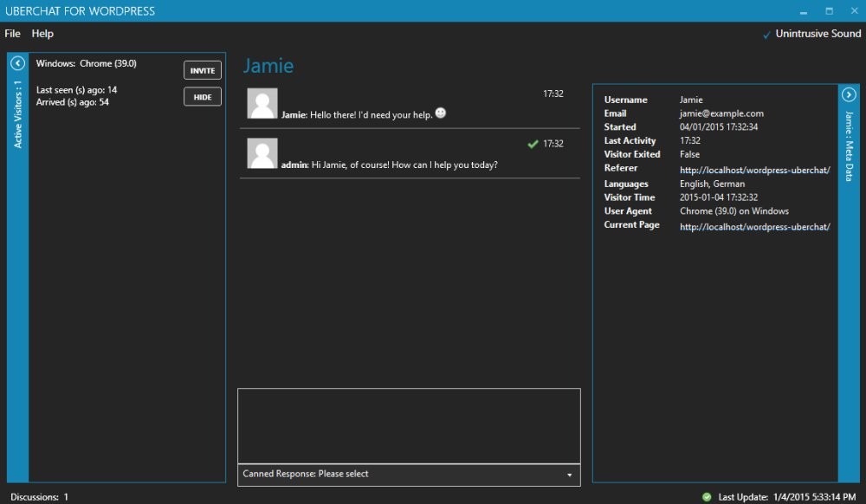Toggle the Unintrusive Sound option
Viewport: 866px width, 504px height.
811,34
